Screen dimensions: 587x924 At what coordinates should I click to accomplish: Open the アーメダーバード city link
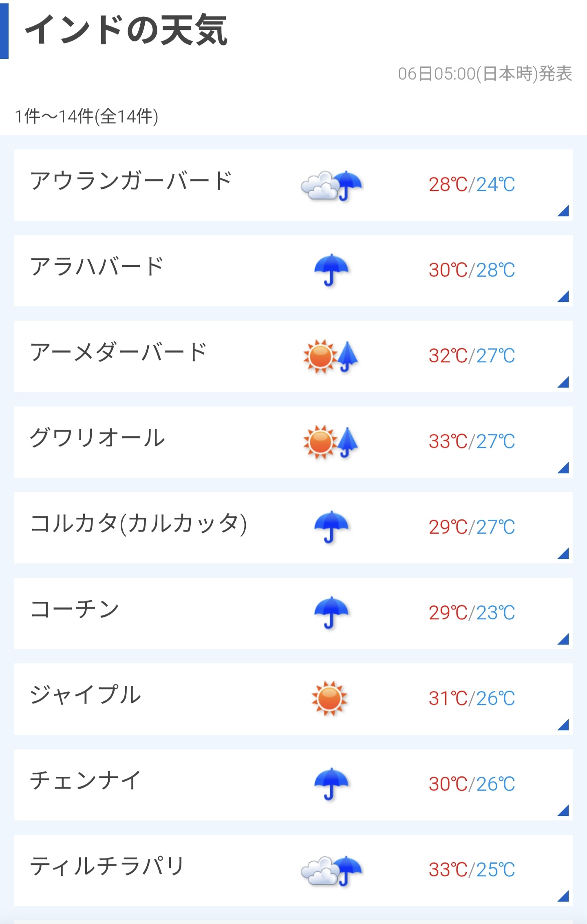(x=119, y=352)
